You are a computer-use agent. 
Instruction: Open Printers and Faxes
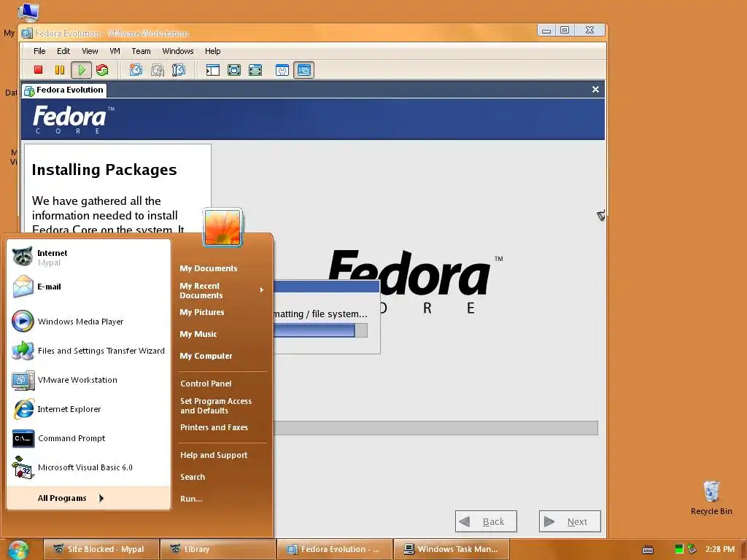[214, 427]
